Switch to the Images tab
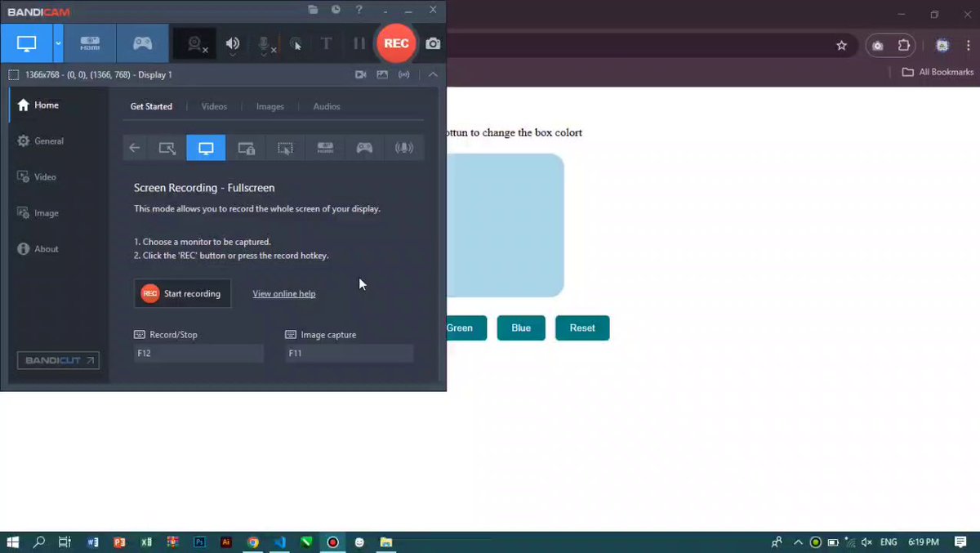Viewport: 980px width, 553px height. 270,106
